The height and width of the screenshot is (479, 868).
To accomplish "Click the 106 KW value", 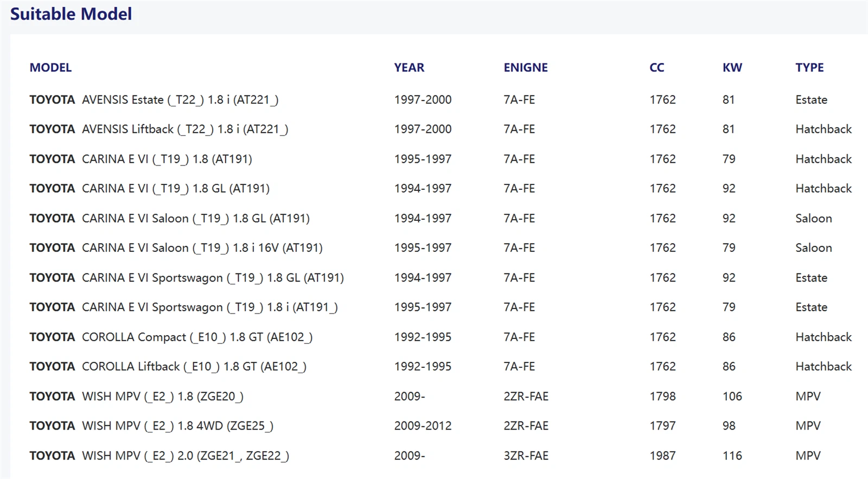I will pyautogui.click(x=732, y=397).
